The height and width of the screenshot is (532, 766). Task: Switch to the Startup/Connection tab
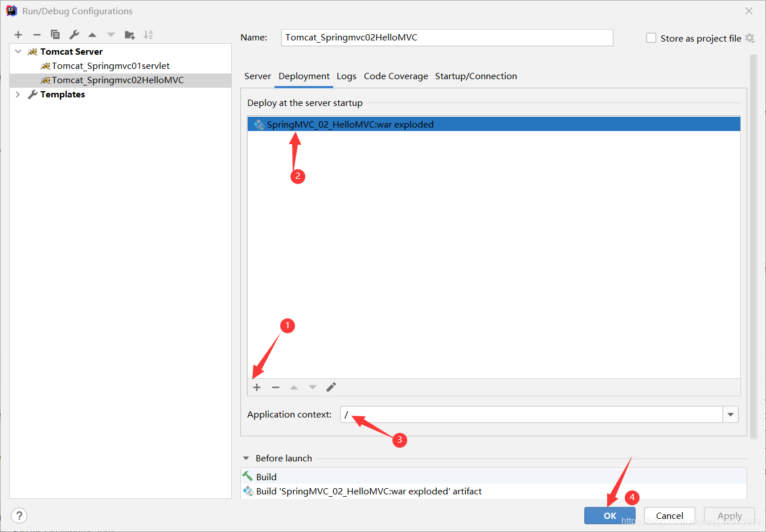coord(476,76)
